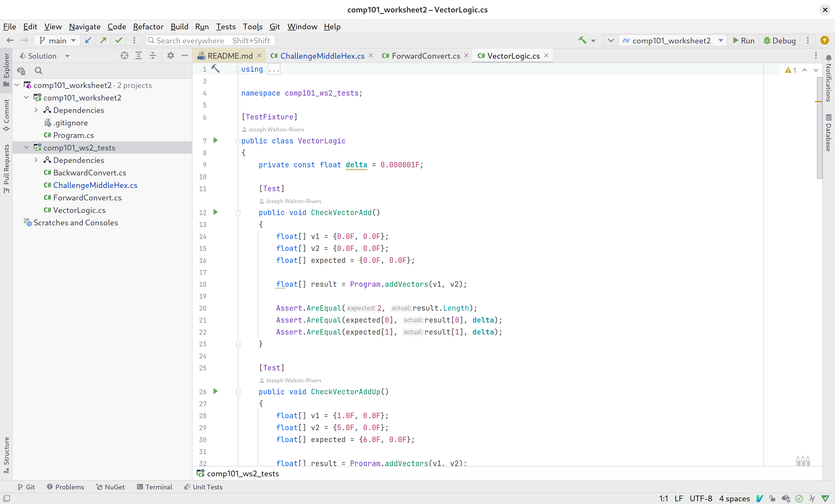Image resolution: width=835 pixels, height=504 pixels.
Task: Hide the Solution explorer panel
Action: click(185, 56)
